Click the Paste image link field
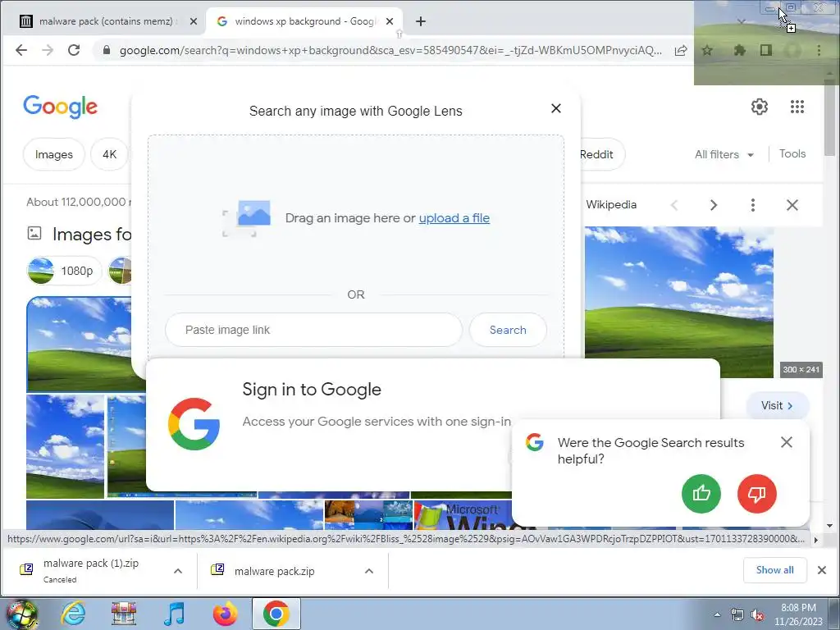The height and width of the screenshot is (630, 840). [x=313, y=330]
